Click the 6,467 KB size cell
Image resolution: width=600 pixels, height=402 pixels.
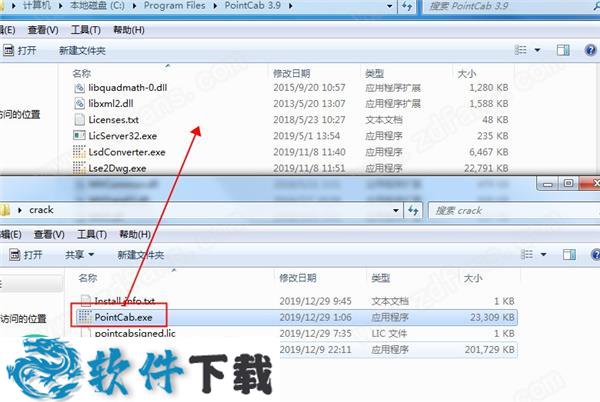(489, 152)
